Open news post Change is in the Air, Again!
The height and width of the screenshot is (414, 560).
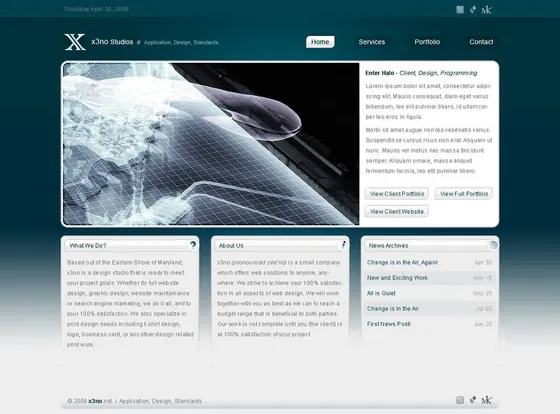tap(402, 262)
